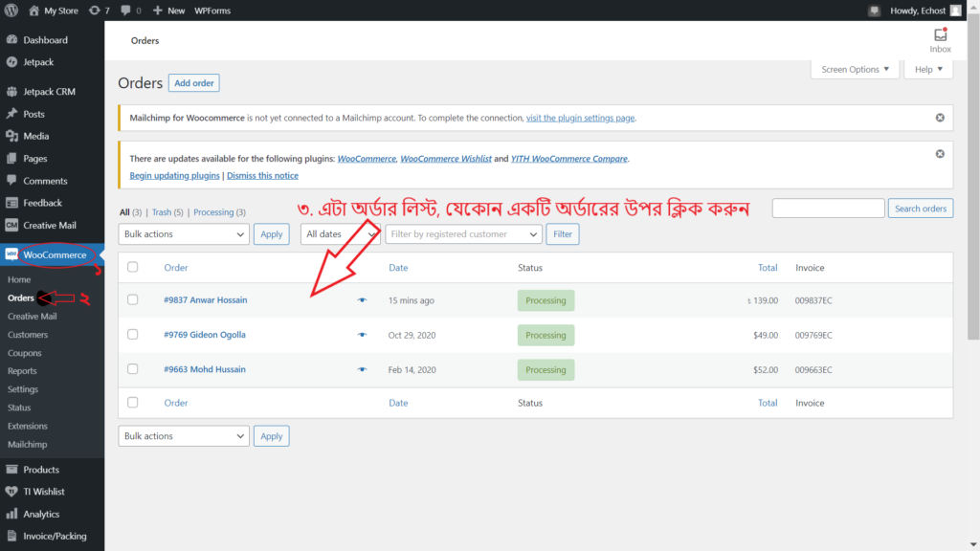Preview order #9769 with the eye icon
This screenshot has width=980, height=551.
click(x=362, y=335)
